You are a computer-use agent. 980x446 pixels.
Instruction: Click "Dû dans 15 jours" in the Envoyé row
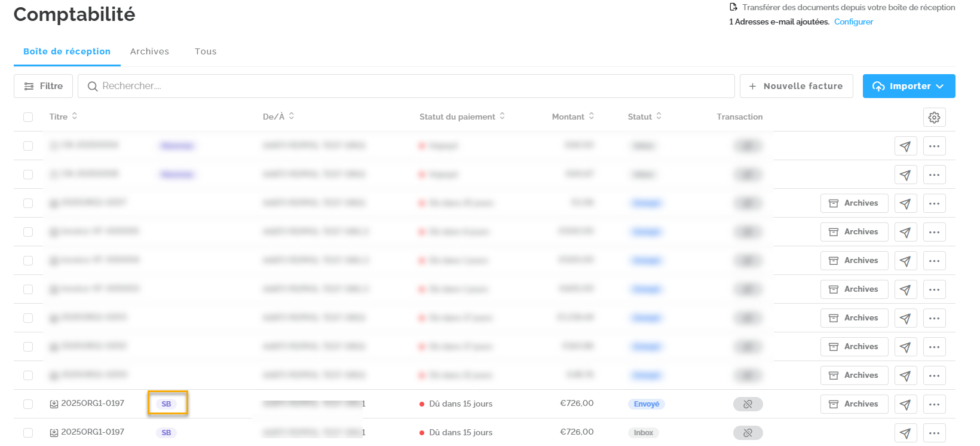click(x=461, y=404)
